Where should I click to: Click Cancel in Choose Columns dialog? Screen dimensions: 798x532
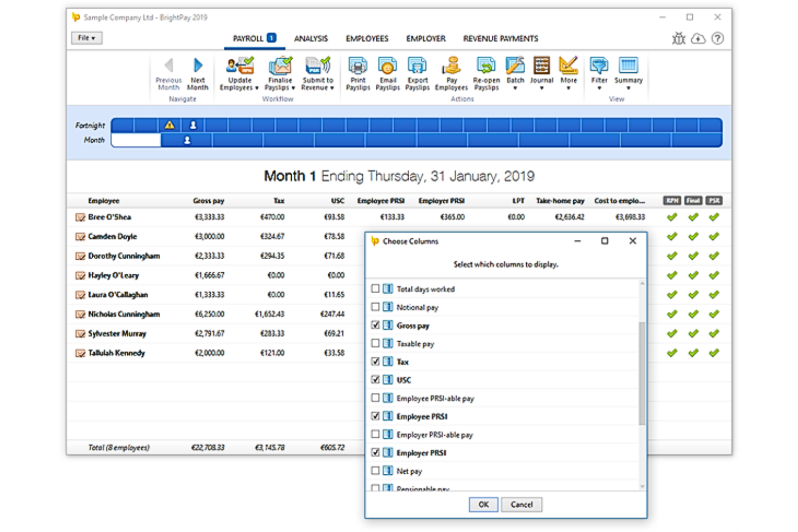[521, 505]
